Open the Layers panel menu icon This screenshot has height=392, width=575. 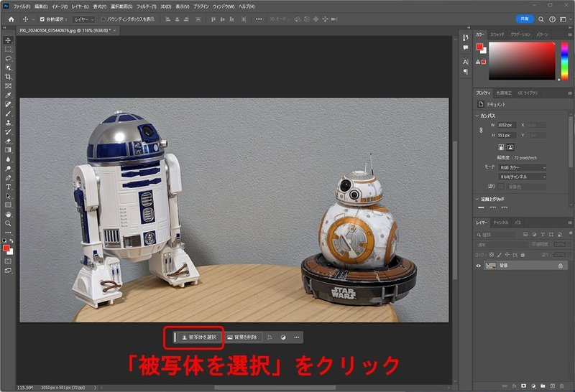coord(570,223)
